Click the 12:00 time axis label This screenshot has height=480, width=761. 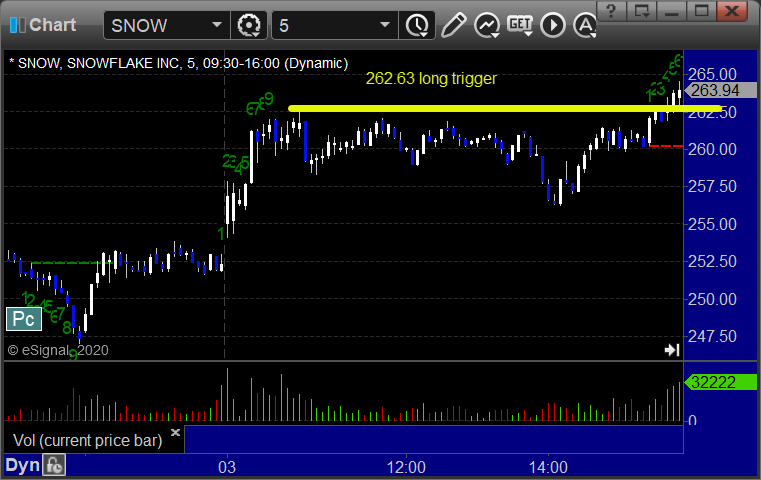pyautogui.click(x=406, y=467)
